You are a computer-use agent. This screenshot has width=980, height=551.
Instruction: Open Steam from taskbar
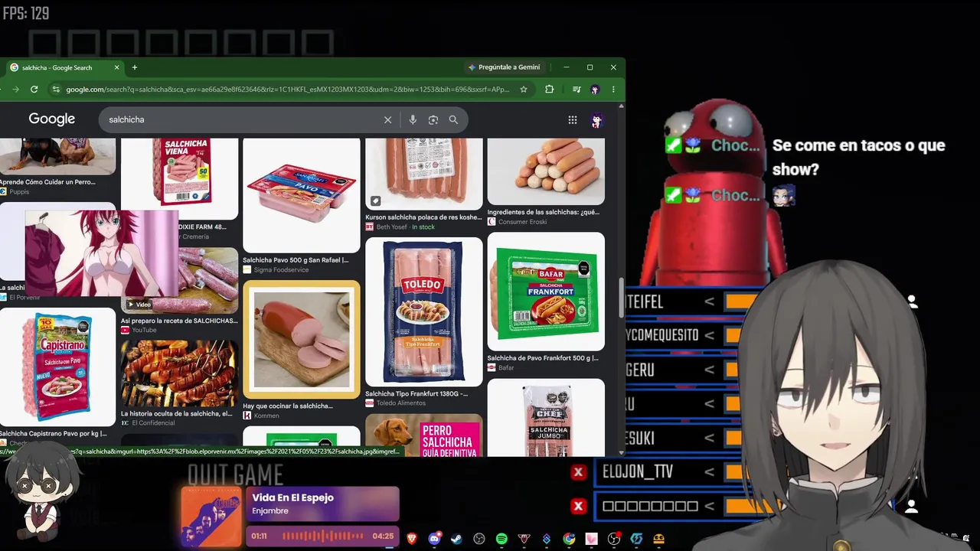pos(456,539)
